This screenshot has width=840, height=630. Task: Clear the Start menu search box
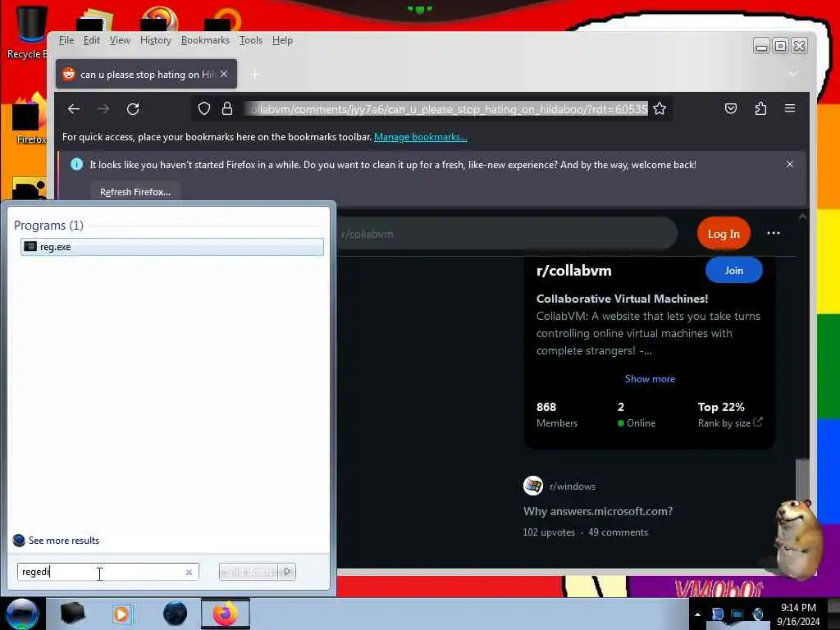[x=189, y=572]
